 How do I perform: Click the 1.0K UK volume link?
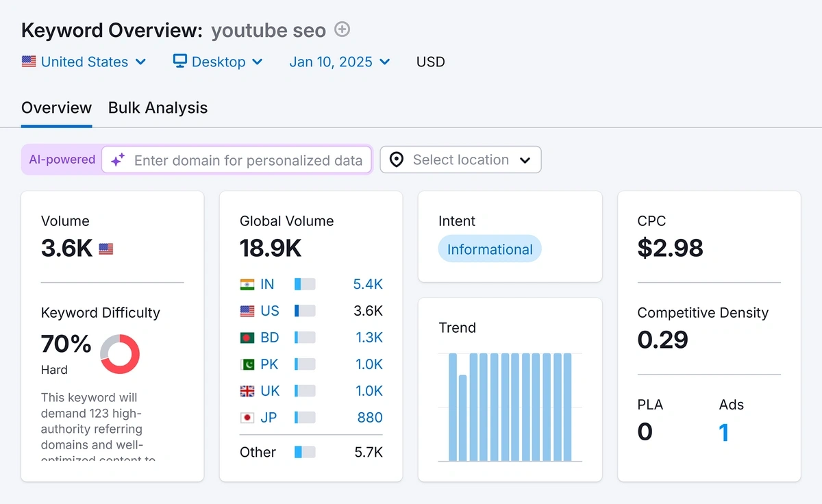tap(369, 391)
